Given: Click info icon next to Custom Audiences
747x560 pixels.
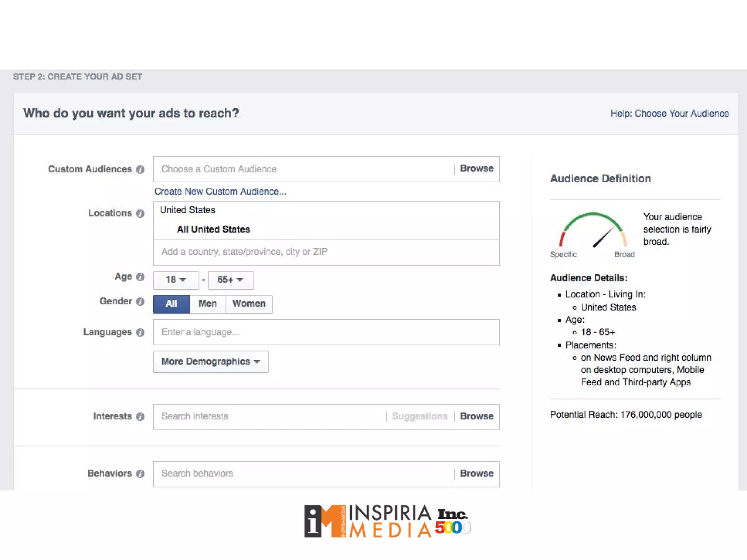Looking at the screenshot, I should pos(140,170).
